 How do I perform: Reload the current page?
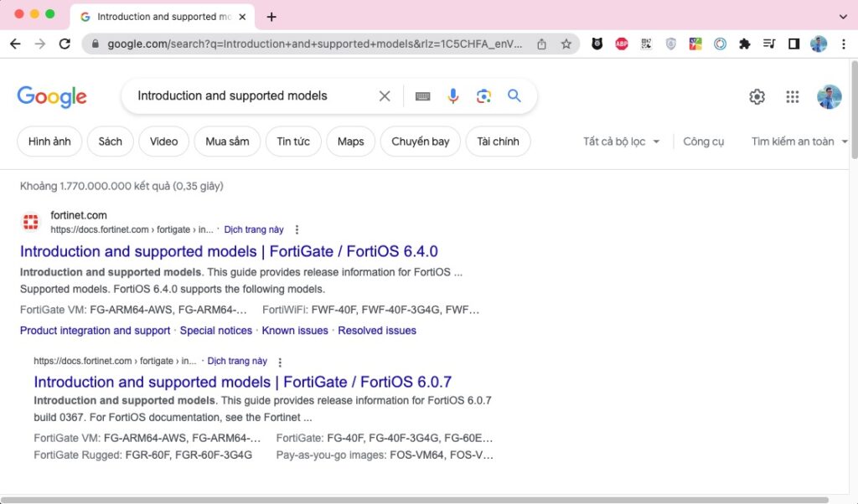click(x=65, y=44)
